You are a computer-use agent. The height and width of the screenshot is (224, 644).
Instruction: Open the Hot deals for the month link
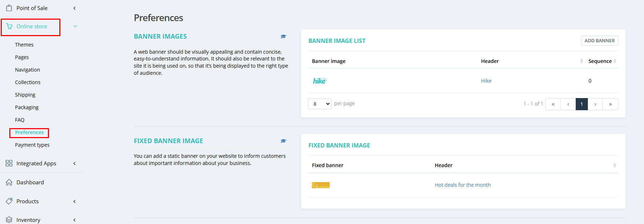[x=462, y=185]
